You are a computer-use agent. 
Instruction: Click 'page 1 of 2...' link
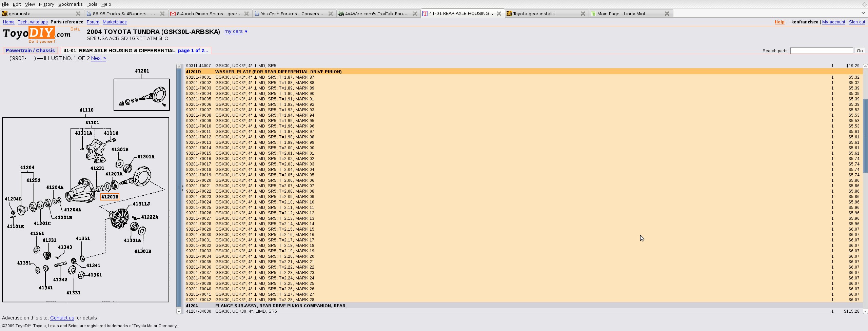[193, 51]
